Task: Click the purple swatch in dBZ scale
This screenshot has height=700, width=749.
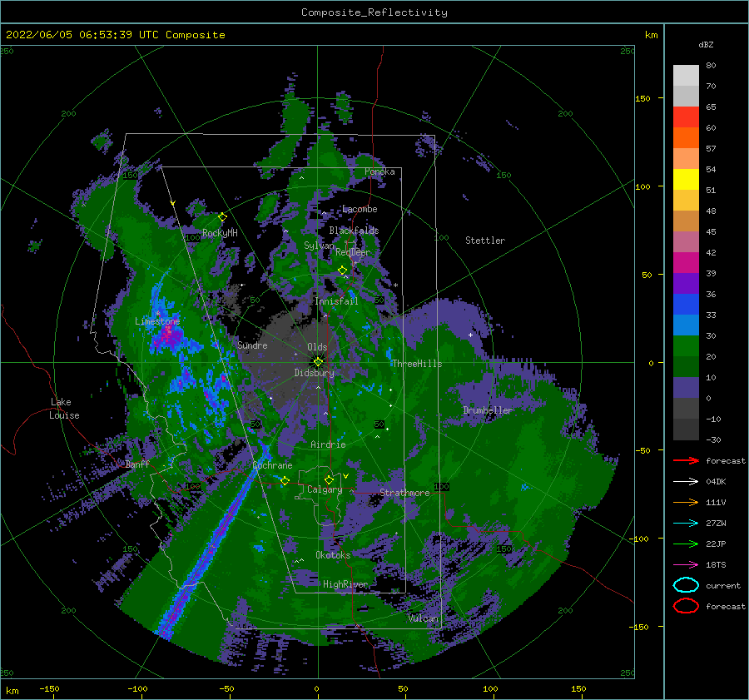Action: 686,284
